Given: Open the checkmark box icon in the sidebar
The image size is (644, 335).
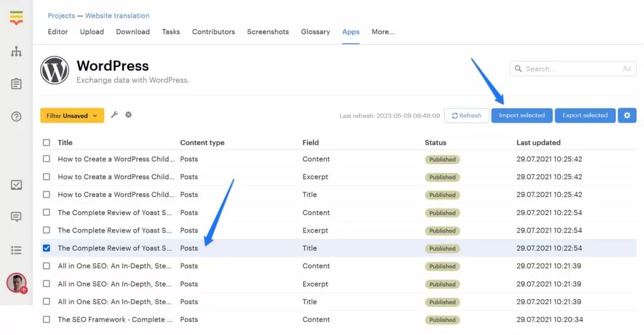Looking at the screenshot, I should tap(16, 185).
